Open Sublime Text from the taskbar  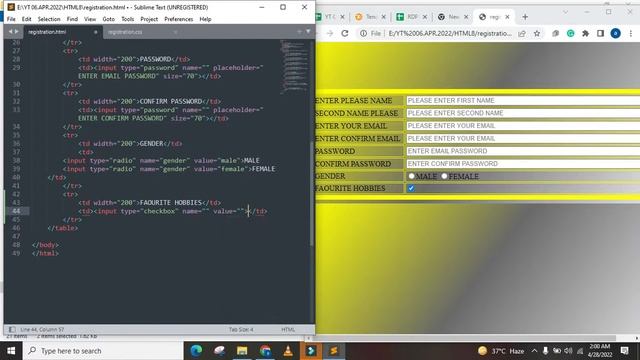coord(334,351)
